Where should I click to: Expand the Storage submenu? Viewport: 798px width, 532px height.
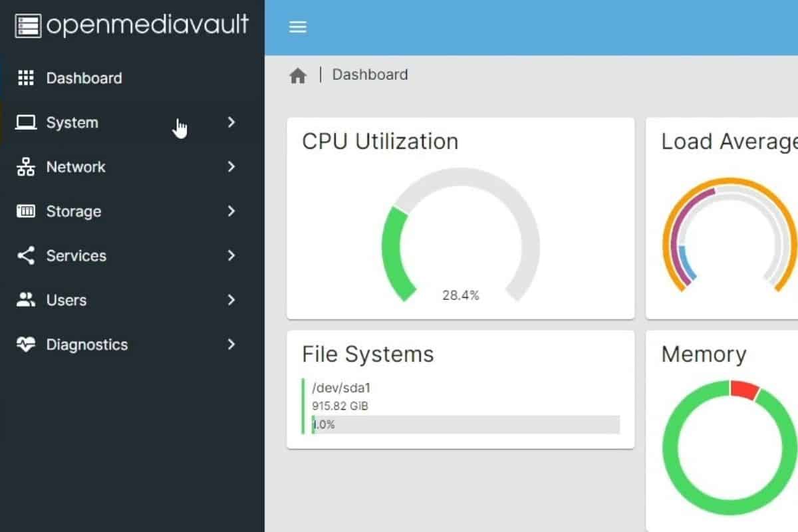pyautogui.click(x=231, y=211)
